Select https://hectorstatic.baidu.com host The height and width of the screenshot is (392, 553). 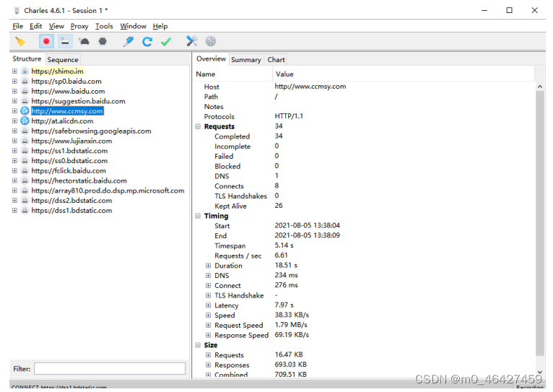pos(79,181)
